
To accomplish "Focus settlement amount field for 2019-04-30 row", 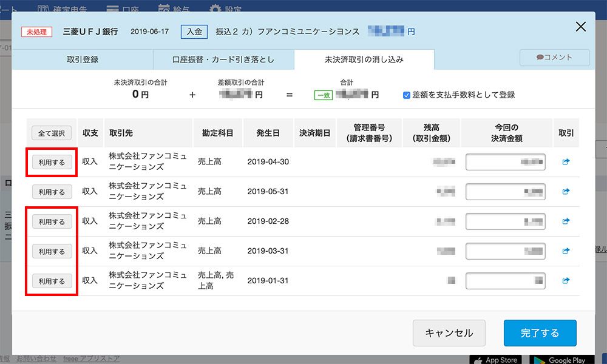I will click(x=506, y=162).
